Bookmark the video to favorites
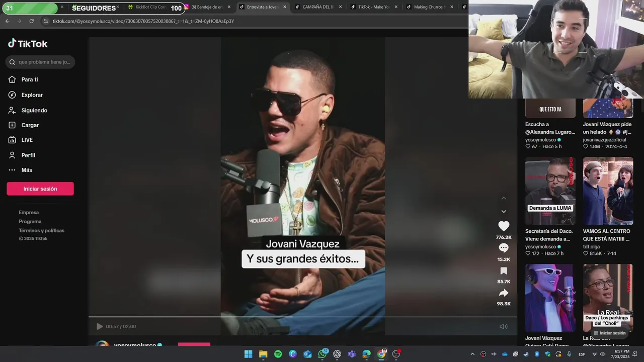The height and width of the screenshot is (362, 644). [504, 271]
